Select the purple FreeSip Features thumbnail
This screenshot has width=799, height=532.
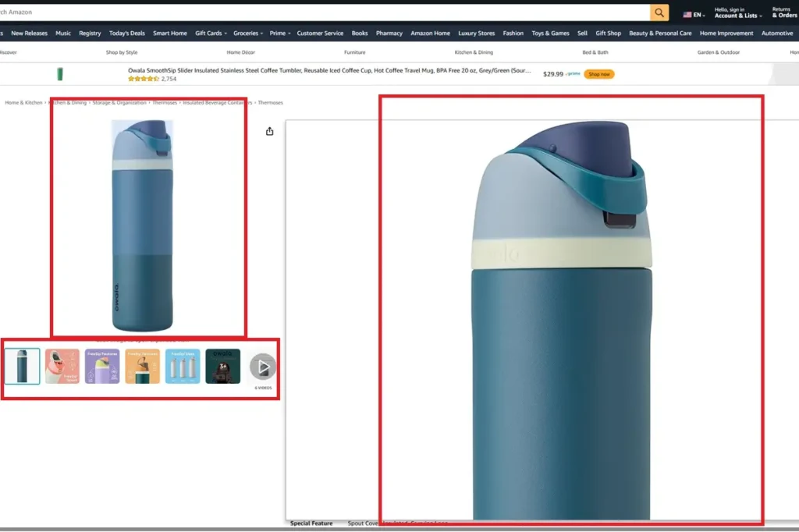pyautogui.click(x=102, y=367)
